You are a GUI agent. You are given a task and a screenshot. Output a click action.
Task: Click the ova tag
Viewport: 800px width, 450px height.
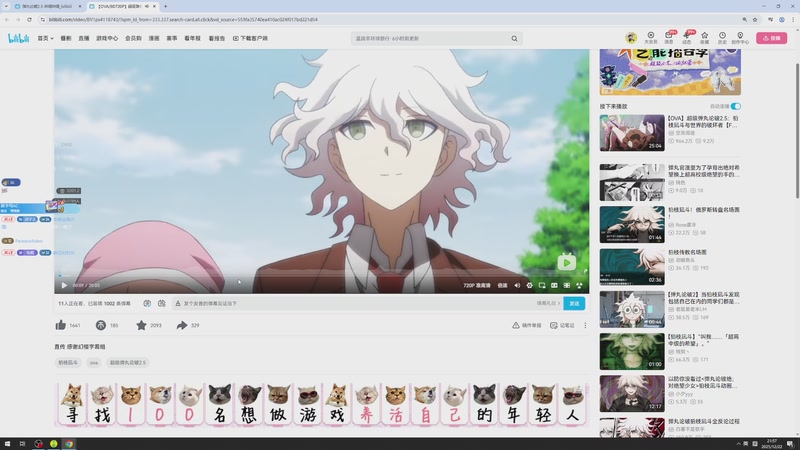[94, 362]
